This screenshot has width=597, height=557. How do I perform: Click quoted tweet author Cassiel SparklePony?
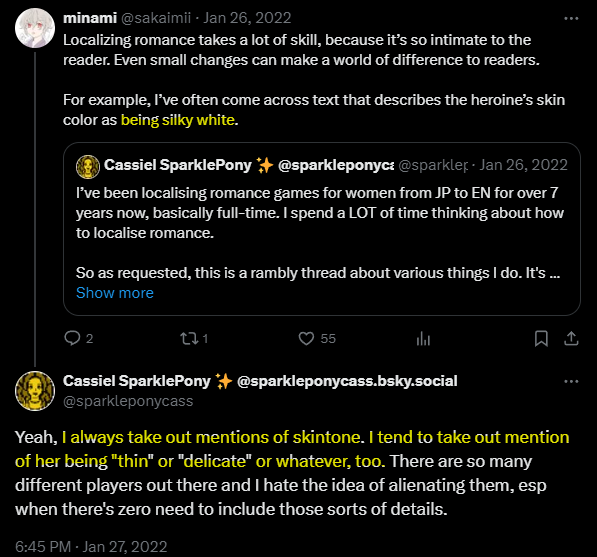177,165
